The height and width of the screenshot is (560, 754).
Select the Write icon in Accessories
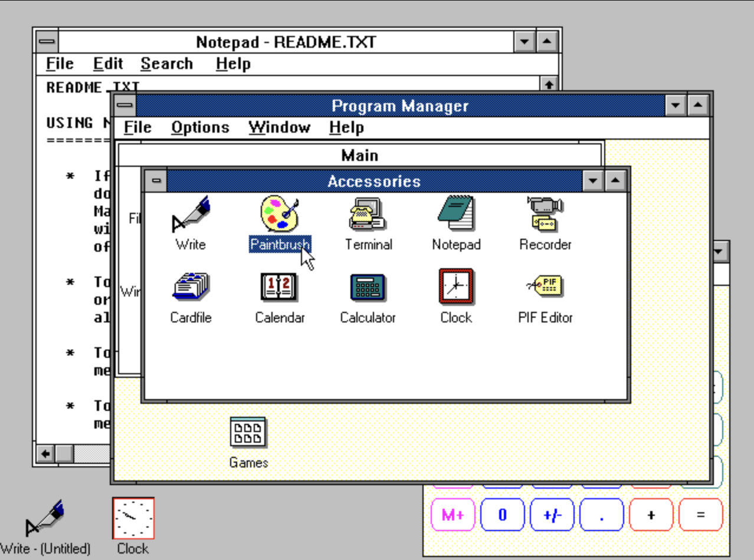[191, 214]
